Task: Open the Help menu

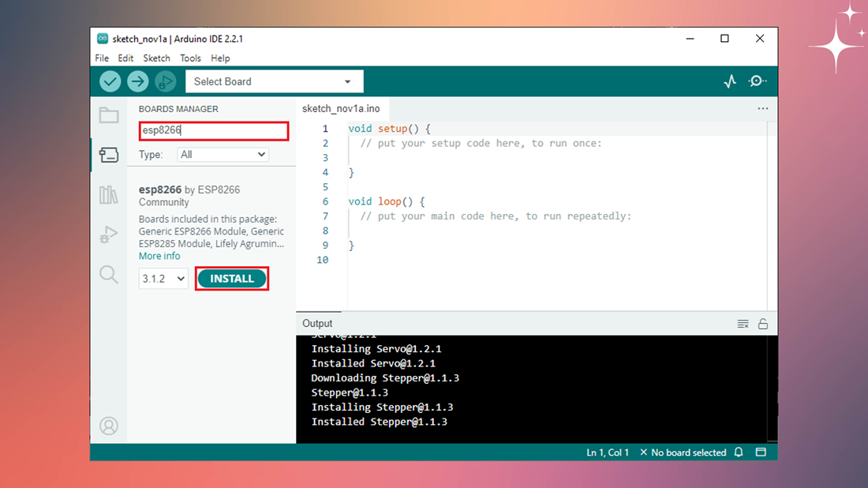Action: (220, 58)
